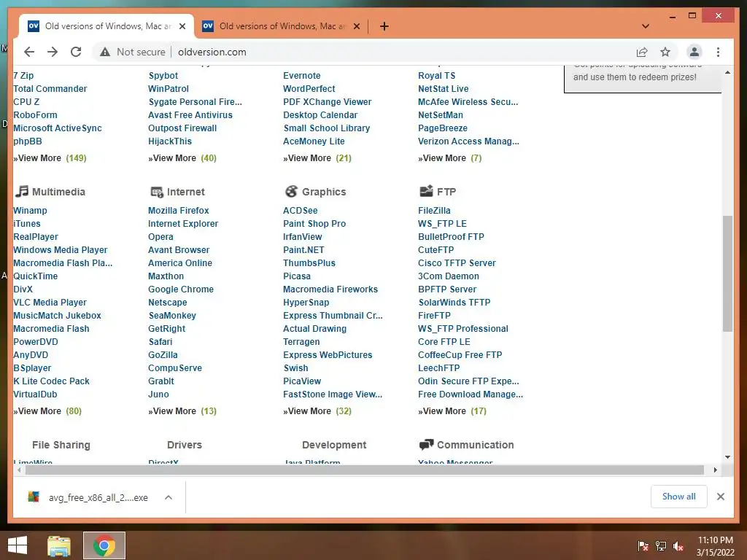Open the Internet Explorer link

183,223
